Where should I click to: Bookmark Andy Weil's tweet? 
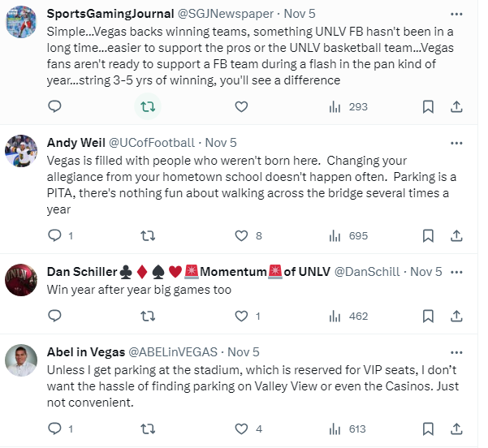point(429,235)
